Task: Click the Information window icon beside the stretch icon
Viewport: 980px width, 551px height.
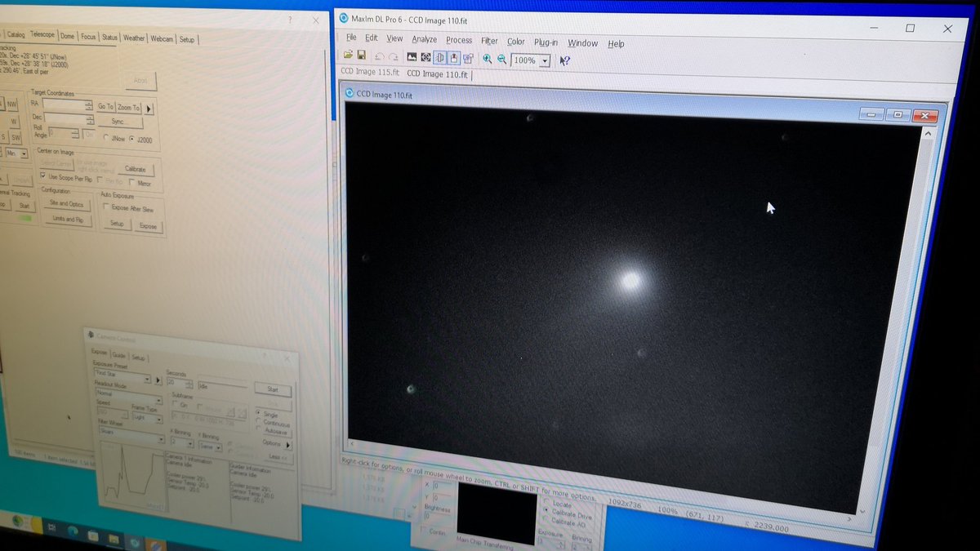Action: pyautogui.click(x=425, y=58)
